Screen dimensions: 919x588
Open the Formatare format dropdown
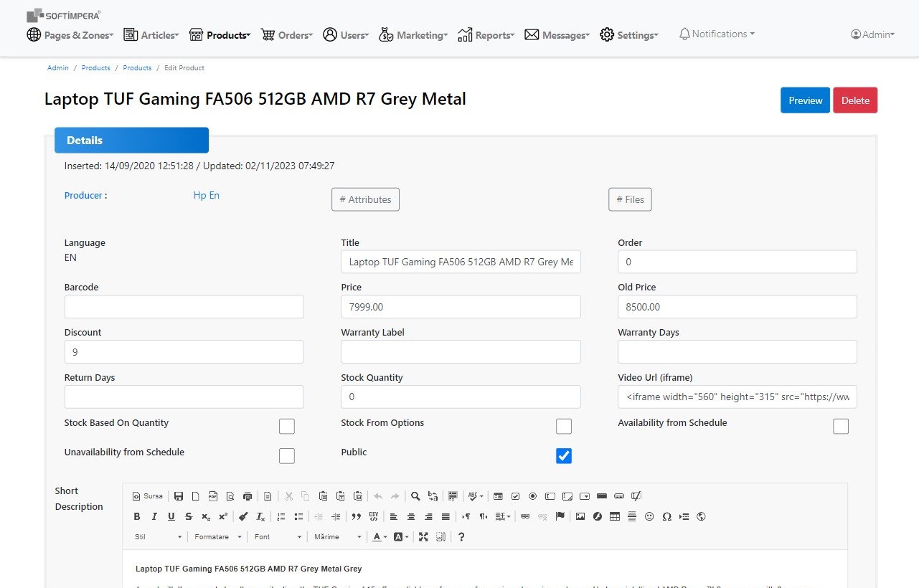(217, 536)
